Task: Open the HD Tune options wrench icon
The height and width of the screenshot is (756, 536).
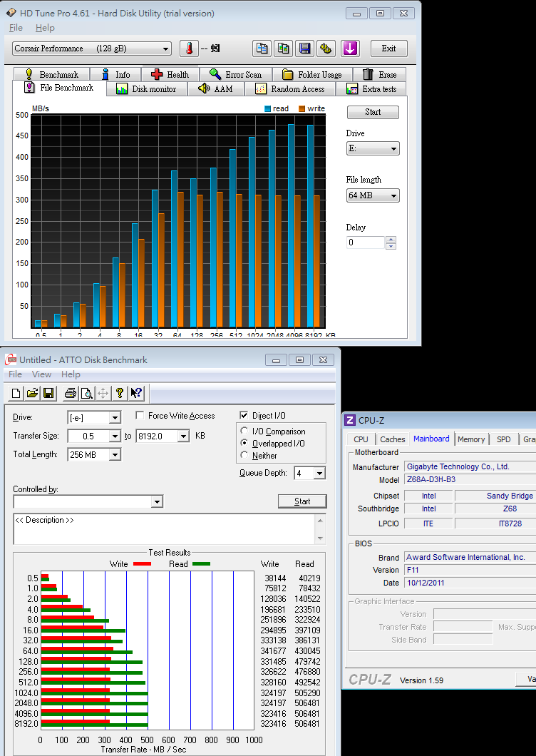Action: [326, 48]
